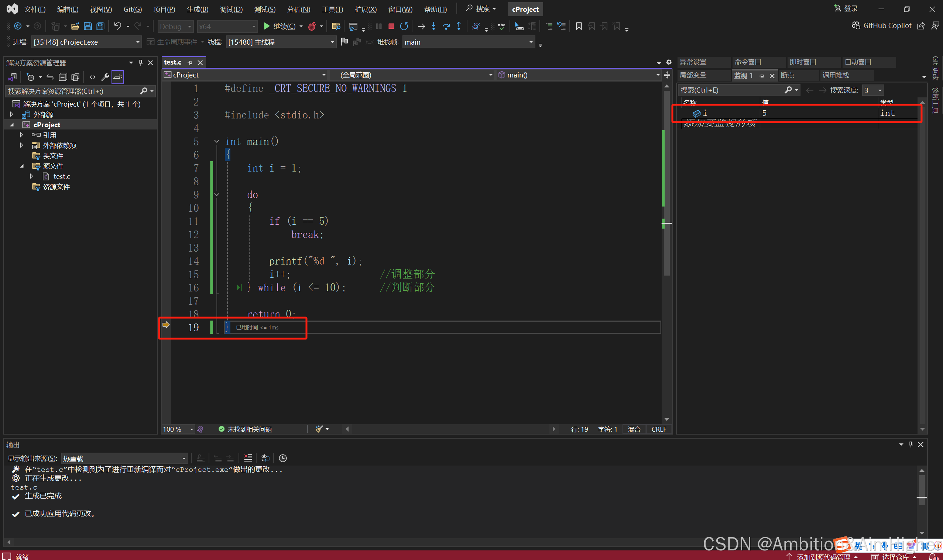Stop debugging with the red square button
Viewport: 943px width, 560px height.
(x=391, y=26)
